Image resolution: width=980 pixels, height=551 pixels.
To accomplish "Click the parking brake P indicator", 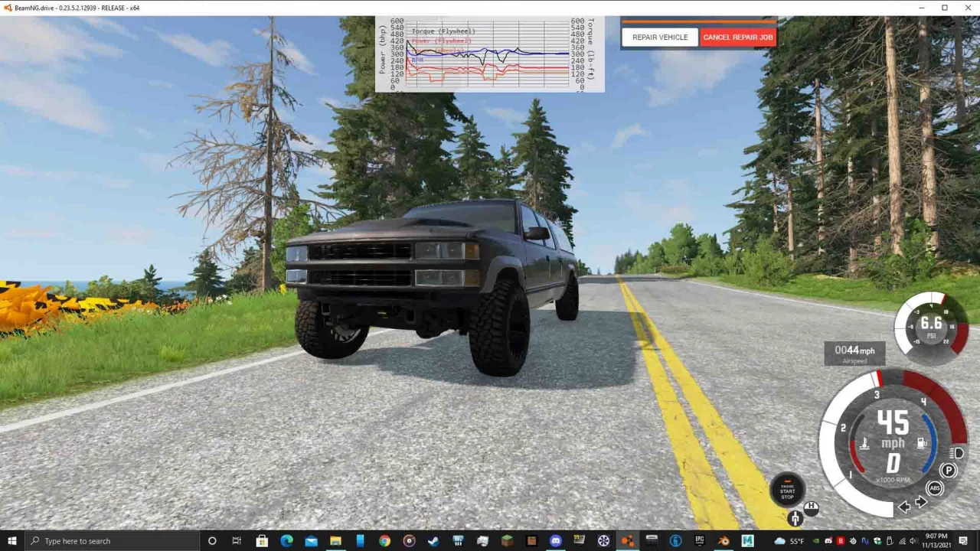I will pyautogui.click(x=949, y=470).
